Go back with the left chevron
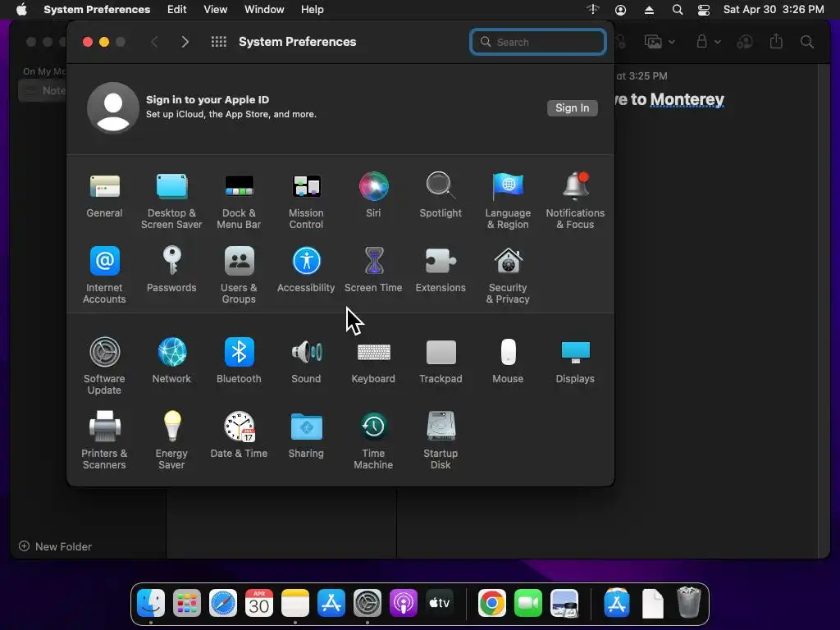840x630 pixels. click(x=154, y=42)
